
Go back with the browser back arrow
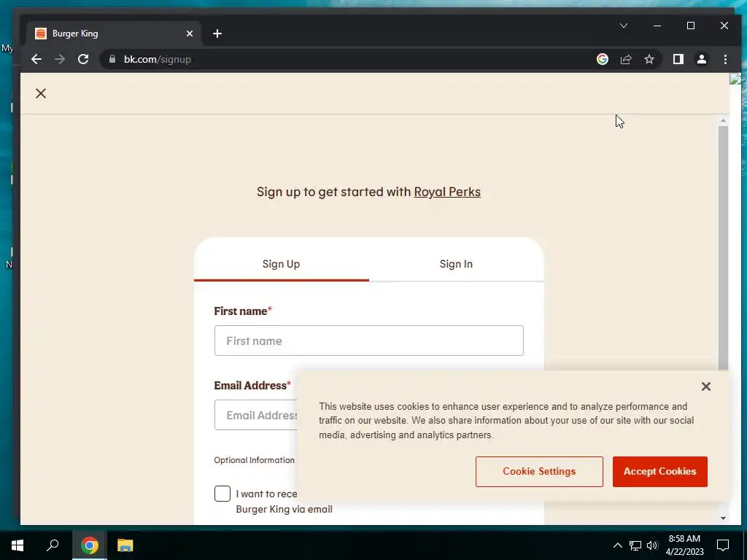[x=36, y=59]
